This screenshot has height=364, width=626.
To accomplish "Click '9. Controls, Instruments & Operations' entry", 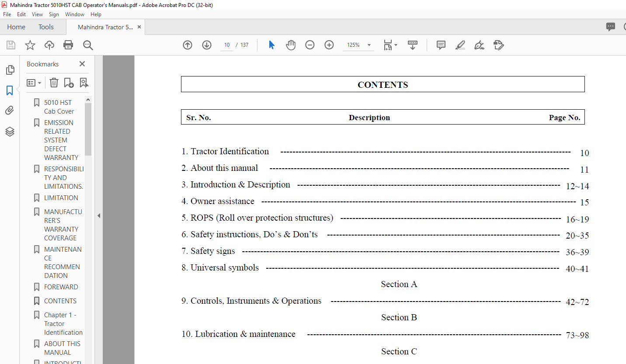I will pyautogui.click(x=251, y=301).
